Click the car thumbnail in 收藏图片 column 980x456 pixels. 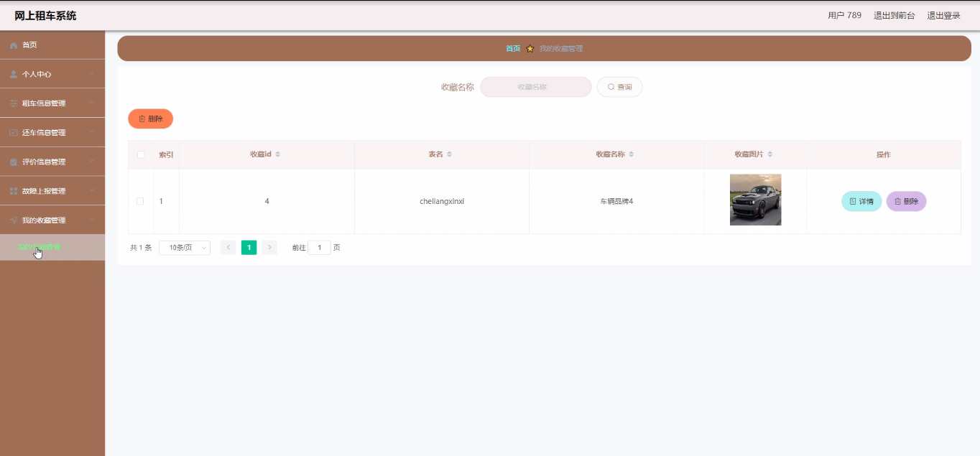[755, 200]
